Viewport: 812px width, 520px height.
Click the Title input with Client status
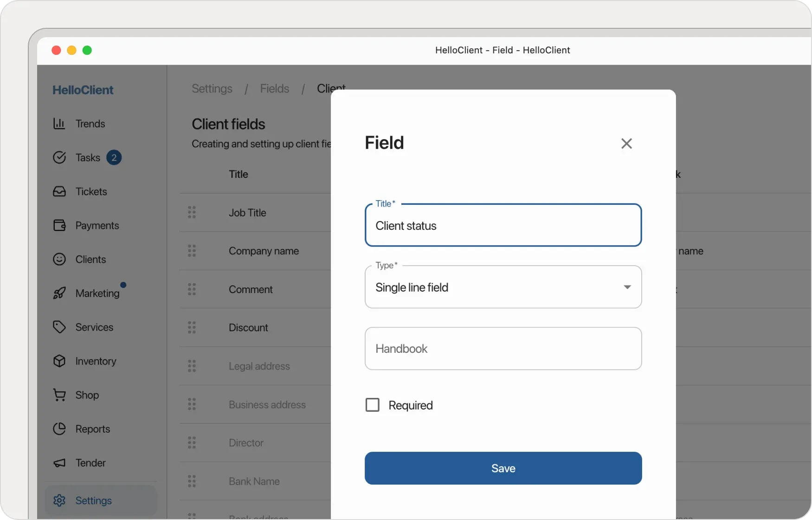503,226
